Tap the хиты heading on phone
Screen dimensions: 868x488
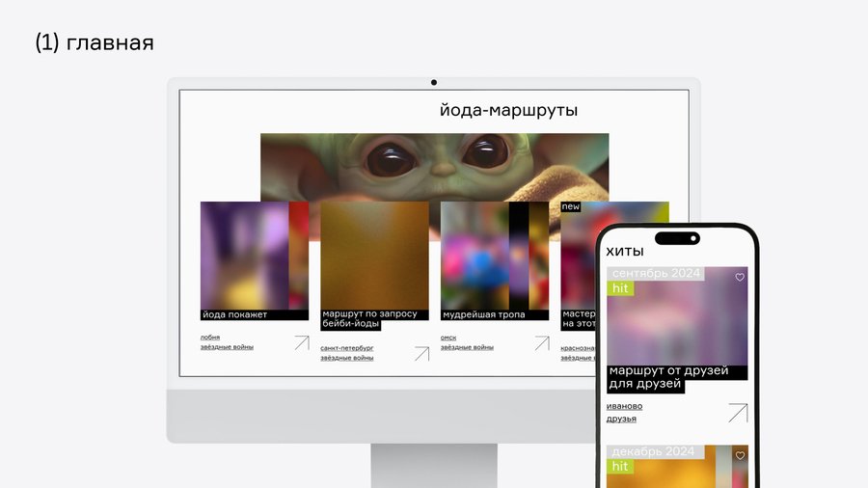pyautogui.click(x=625, y=251)
